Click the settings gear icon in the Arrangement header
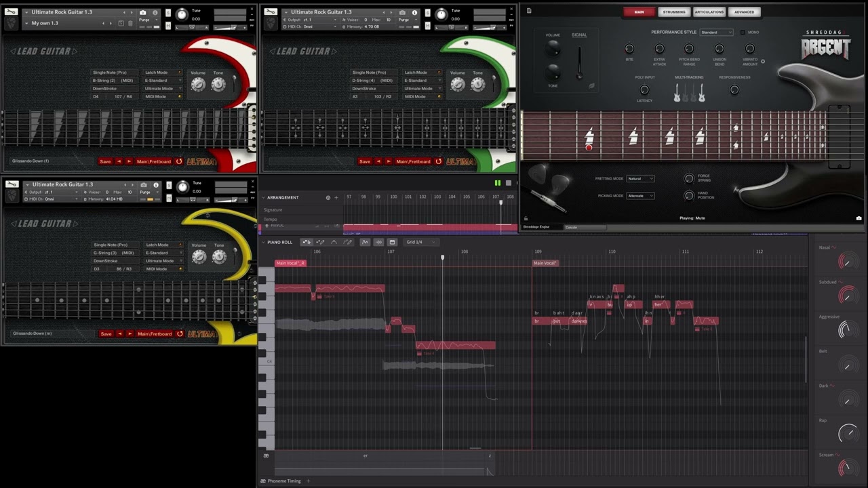 click(x=328, y=197)
